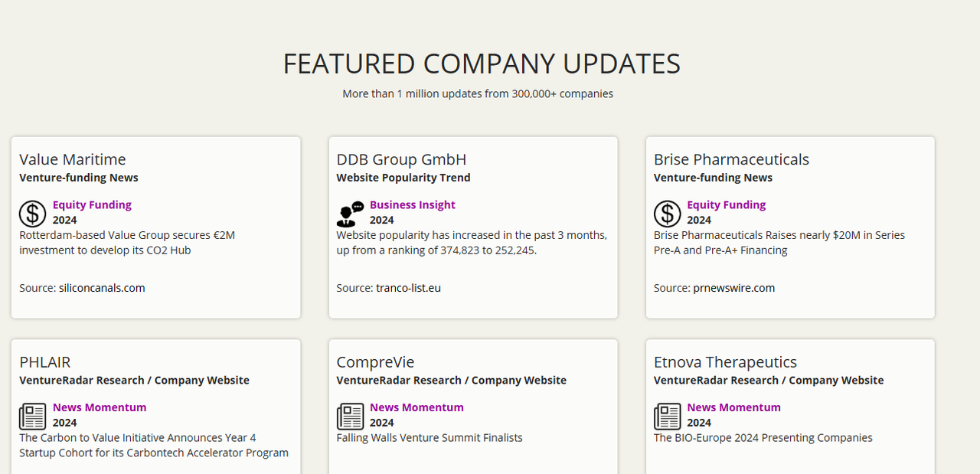Click the 2024 year in PHLAIR card

[65, 423]
